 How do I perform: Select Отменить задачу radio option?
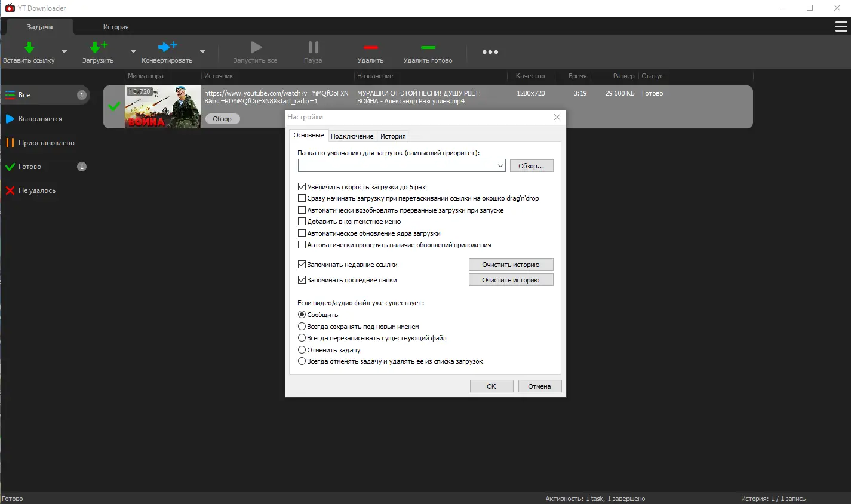(x=302, y=350)
